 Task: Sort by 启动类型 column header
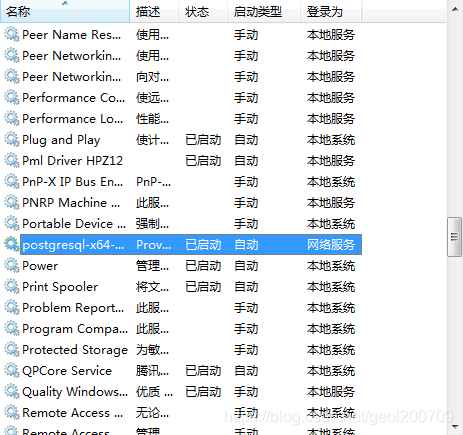click(x=264, y=11)
